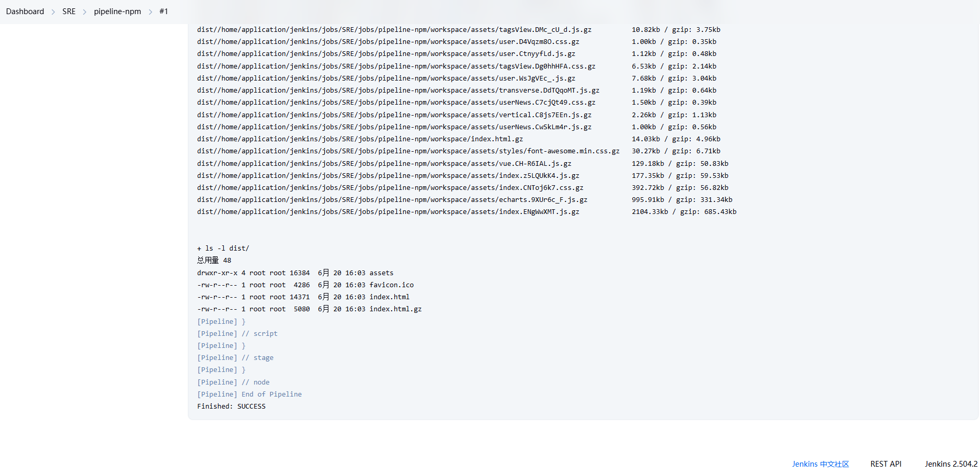Click the [Pipeline] // node log line
This screenshot has width=980, height=474.
[233, 382]
